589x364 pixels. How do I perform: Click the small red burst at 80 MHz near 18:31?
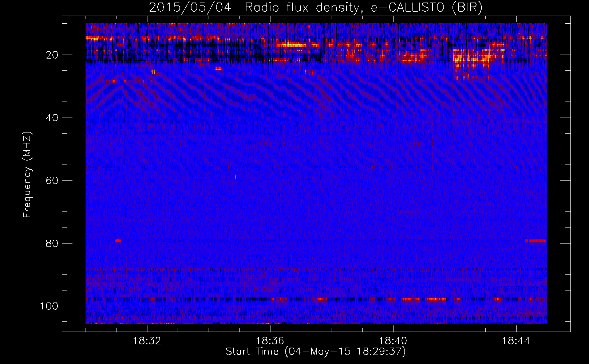point(118,241)
